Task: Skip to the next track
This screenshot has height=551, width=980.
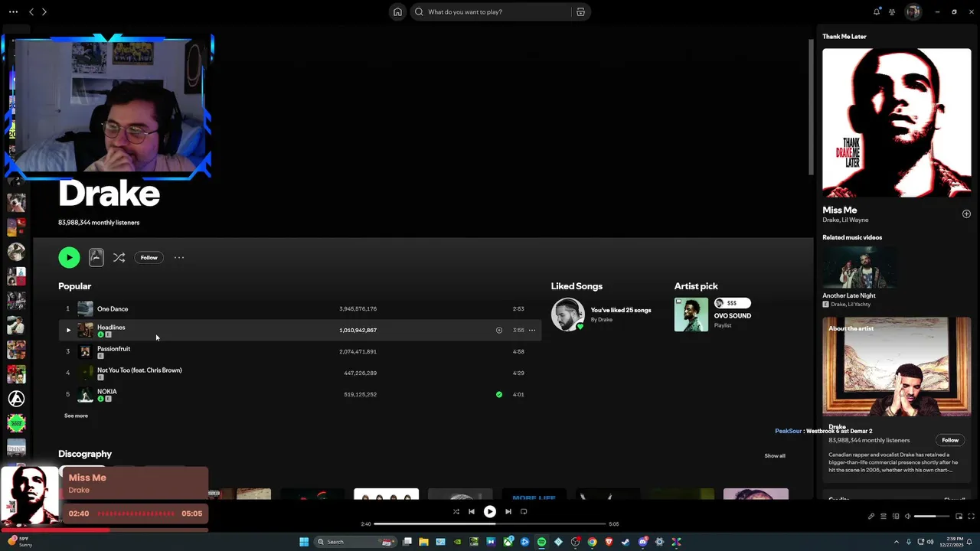Action: pyautogui.click(x=508, y=511)
